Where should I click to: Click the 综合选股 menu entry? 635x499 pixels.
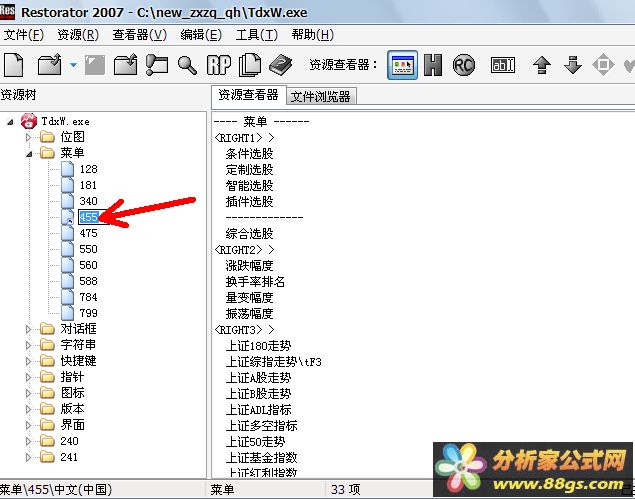(x=249, y=234)
